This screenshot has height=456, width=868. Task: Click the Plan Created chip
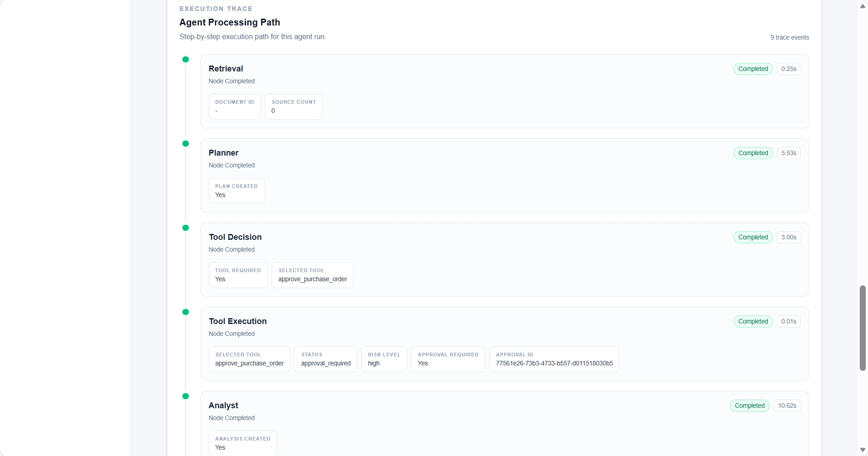click(x=237, y=191)
